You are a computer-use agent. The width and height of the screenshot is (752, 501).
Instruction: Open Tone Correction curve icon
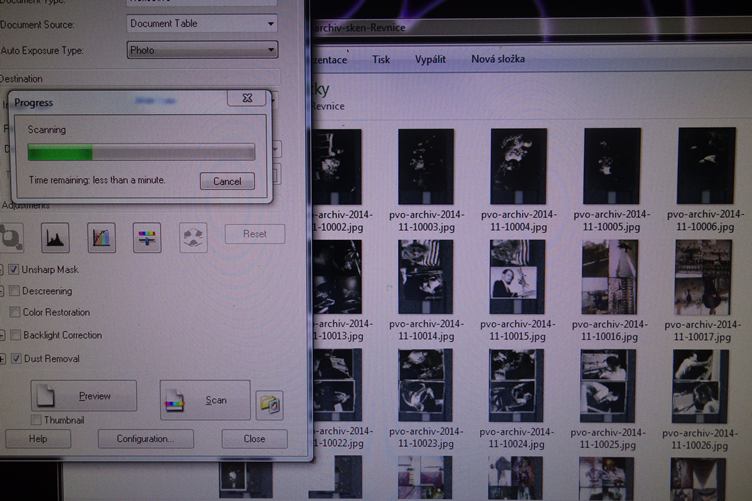(x=101, y=237)
